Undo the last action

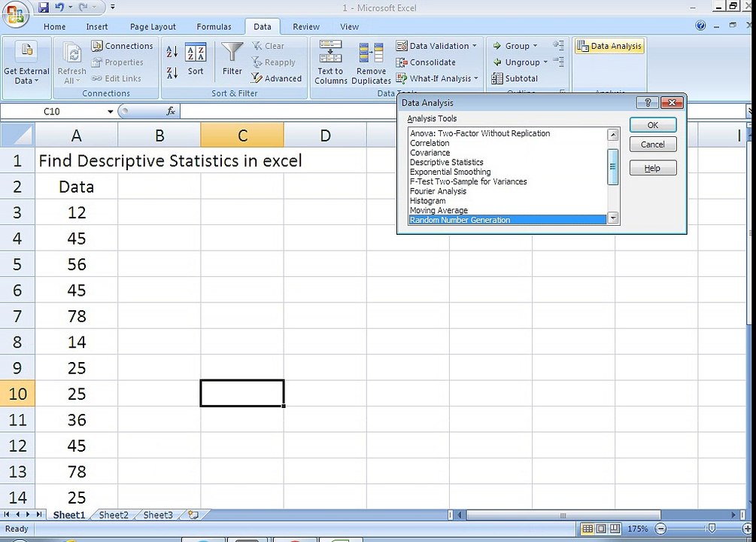(59, 8)
